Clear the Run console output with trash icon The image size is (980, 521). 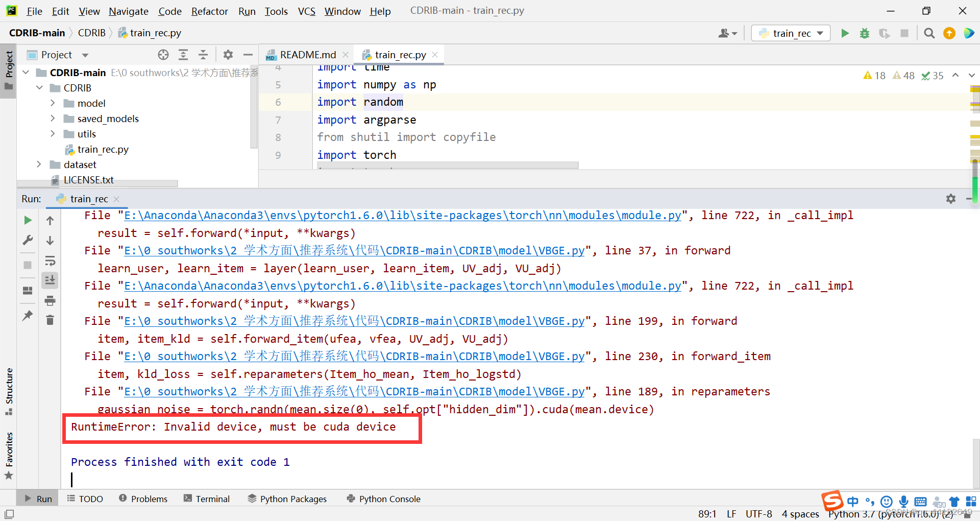[50, 320]
